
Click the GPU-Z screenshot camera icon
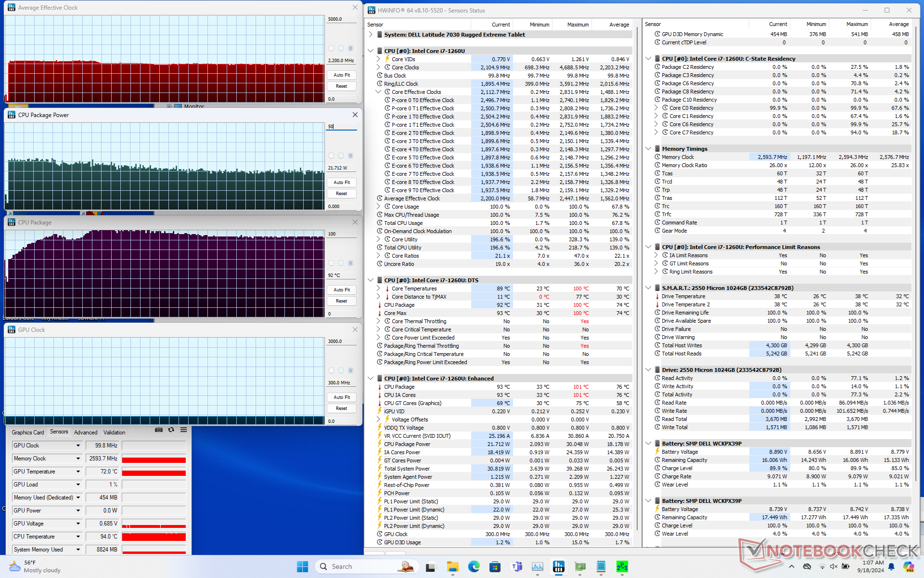point(159,430)
